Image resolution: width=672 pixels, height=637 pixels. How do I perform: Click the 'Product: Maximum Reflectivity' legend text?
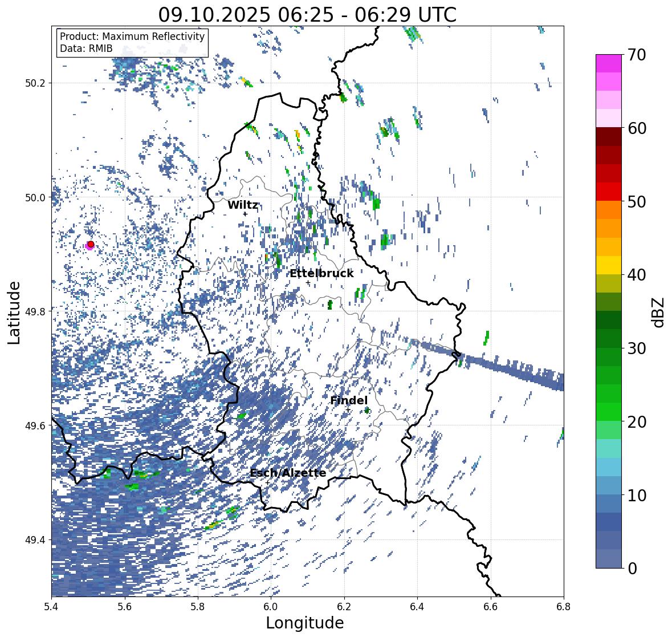[x=132, y=36]
